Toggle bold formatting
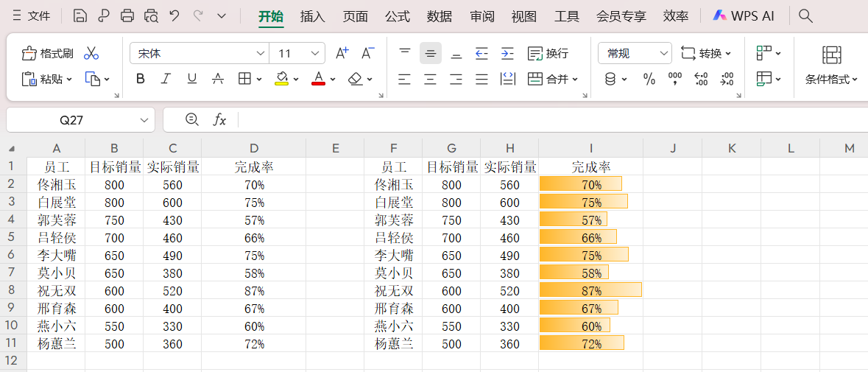 point(141,79)
